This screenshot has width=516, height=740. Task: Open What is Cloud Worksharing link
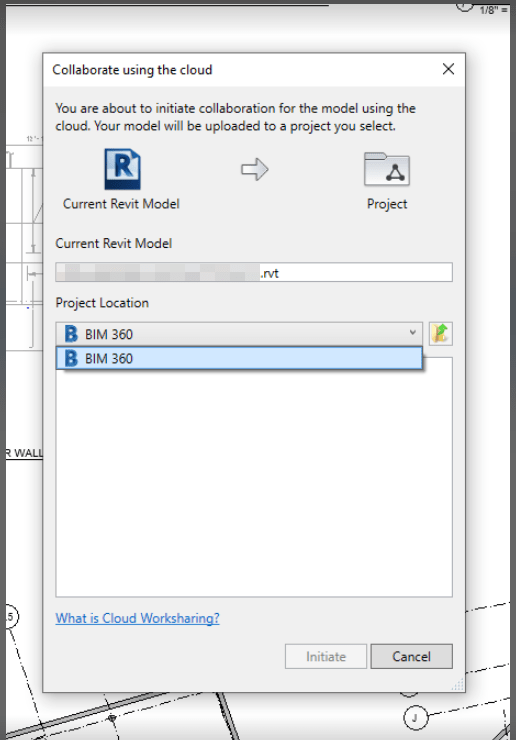pos(137,618)
